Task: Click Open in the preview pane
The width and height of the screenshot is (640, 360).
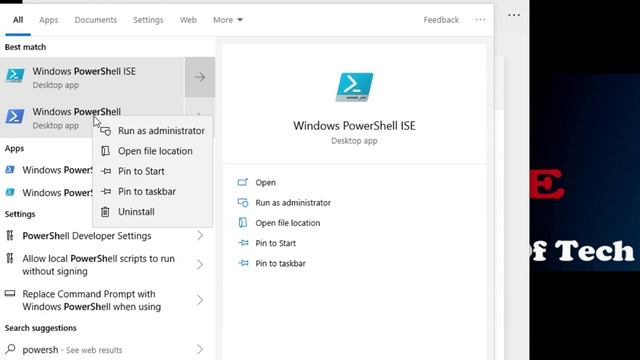Action: 265,182
